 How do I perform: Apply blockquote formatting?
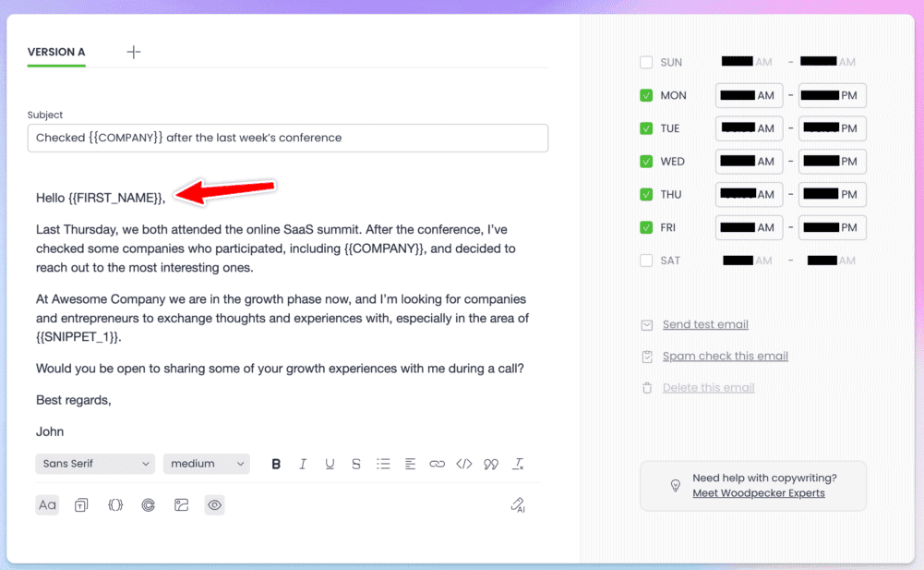click(490, 464)
